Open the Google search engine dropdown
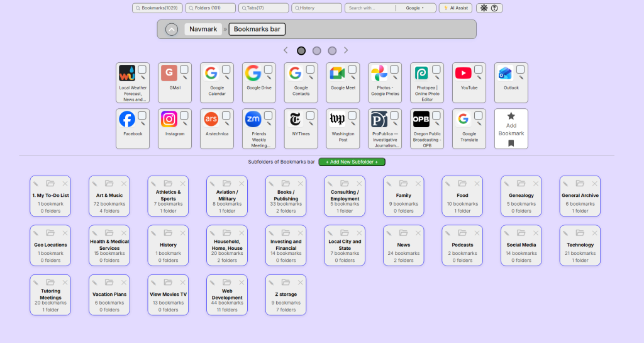This screenshot has width=644, height=343. pos(415,8)
